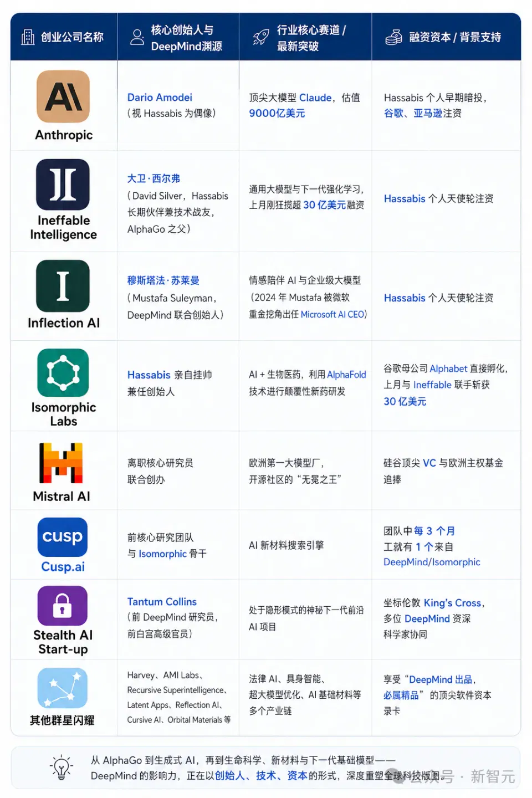
Task: Click the 创业公司名称 column header
Action: pos(72,37)
